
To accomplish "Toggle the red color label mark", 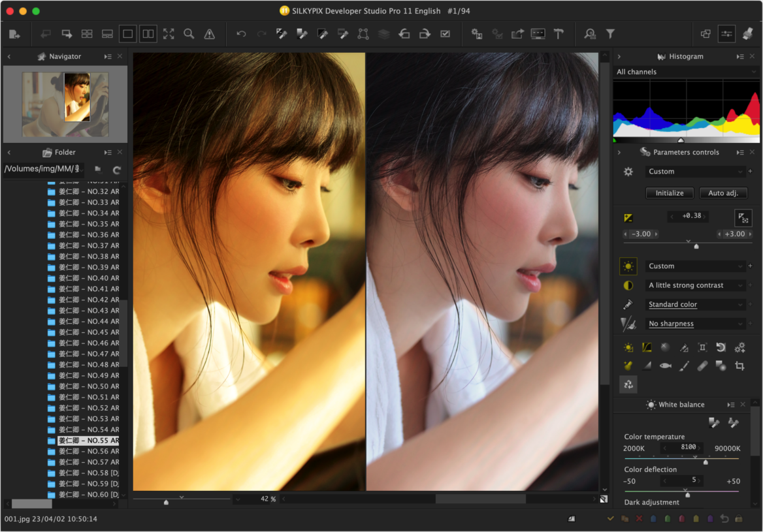I will [x=682, y=519].
